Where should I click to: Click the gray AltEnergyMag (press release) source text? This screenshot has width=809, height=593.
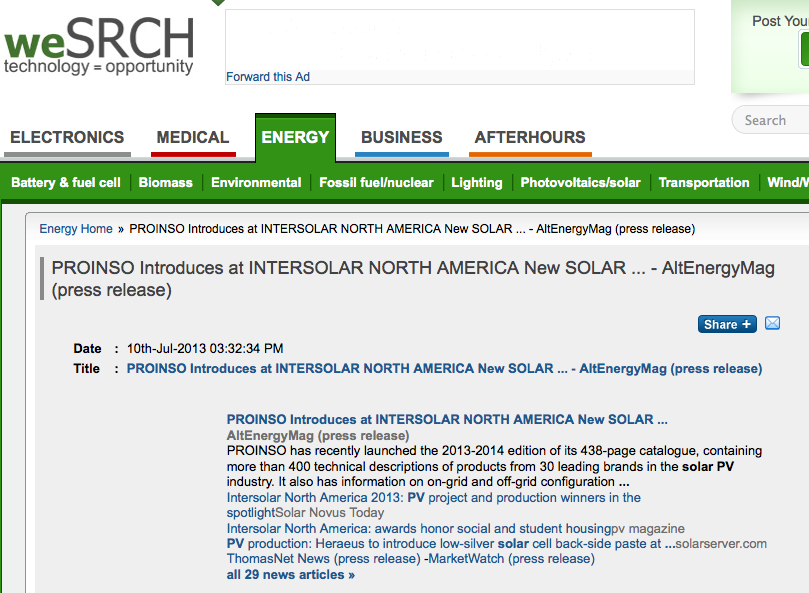pos(318,436)
